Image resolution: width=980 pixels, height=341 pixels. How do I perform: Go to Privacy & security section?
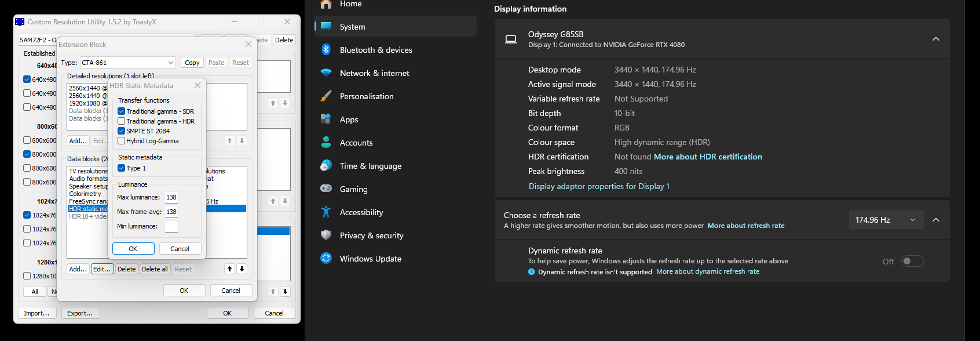pos(371,235)
